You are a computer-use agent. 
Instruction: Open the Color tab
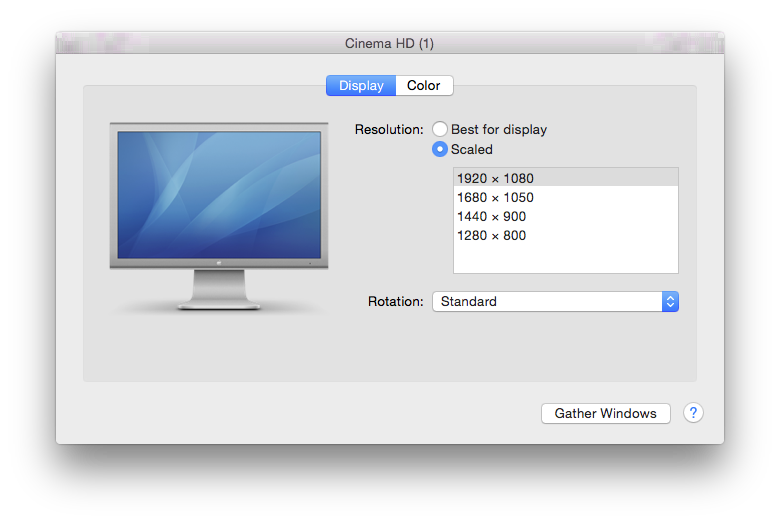(424, 86)
